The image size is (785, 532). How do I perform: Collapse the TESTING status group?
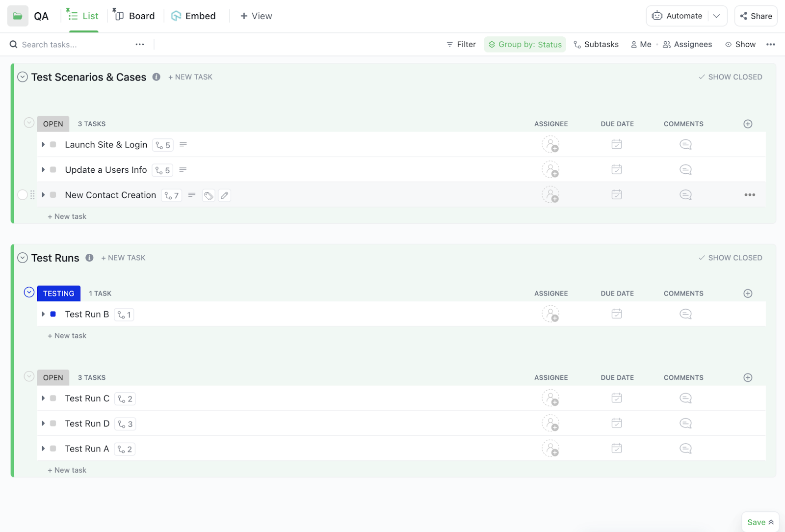[x=29, y=293]
